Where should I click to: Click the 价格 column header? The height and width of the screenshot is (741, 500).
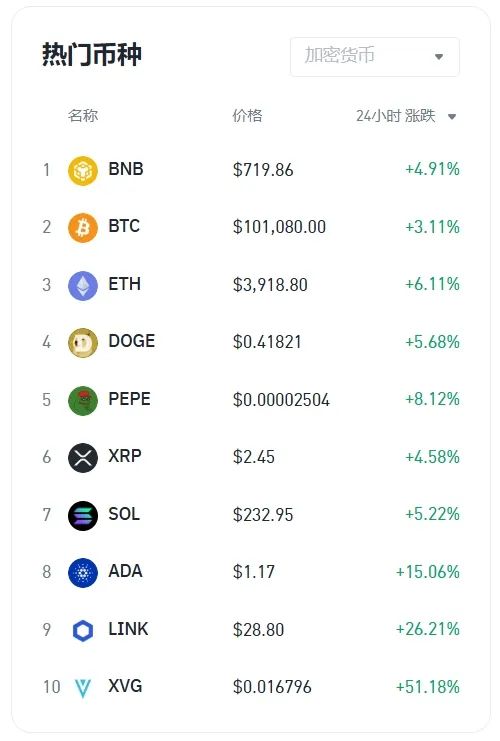247,116
